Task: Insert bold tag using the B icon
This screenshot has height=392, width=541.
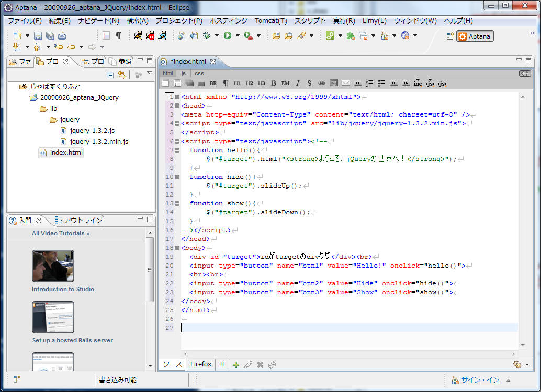Action: pyautogui.click(x=274, y=83)
